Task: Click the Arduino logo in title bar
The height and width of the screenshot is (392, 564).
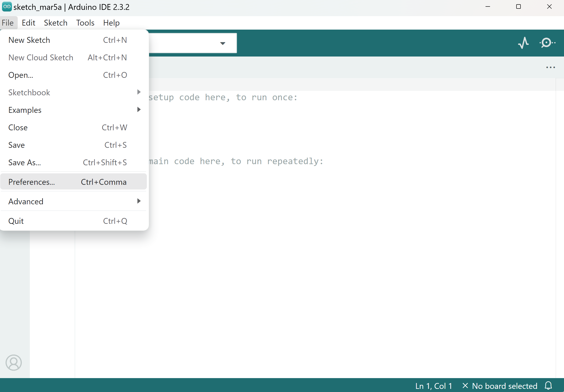Action: click(x=7, y=7)
